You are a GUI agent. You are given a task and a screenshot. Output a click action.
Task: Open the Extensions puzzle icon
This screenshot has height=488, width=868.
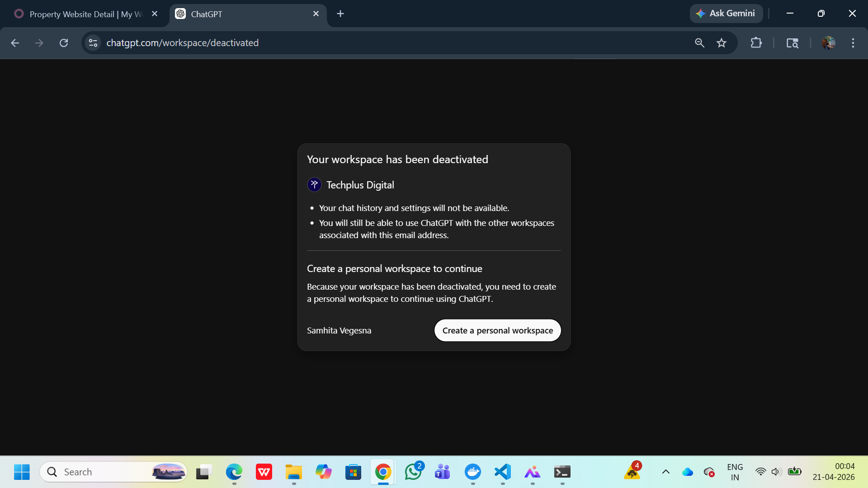[x=756, y=43]
